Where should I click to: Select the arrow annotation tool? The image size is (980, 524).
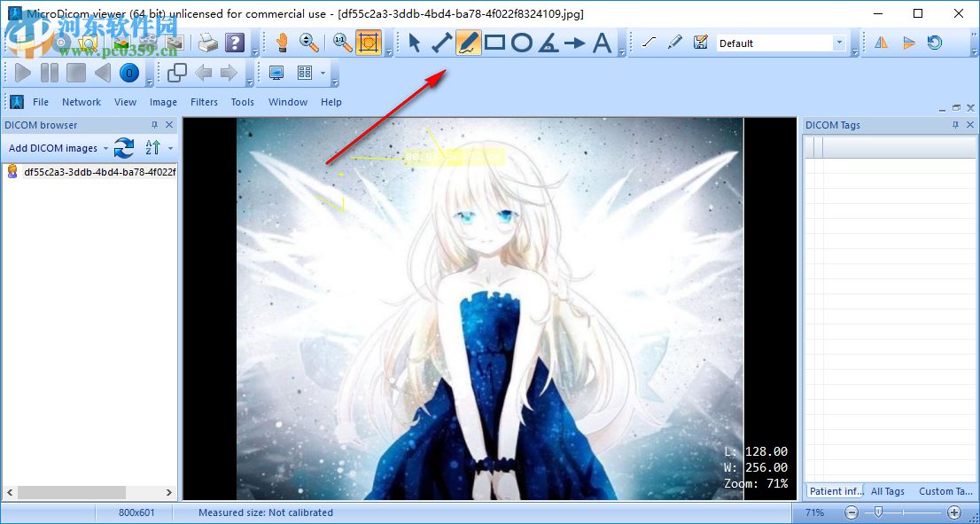tap(575, 43)
